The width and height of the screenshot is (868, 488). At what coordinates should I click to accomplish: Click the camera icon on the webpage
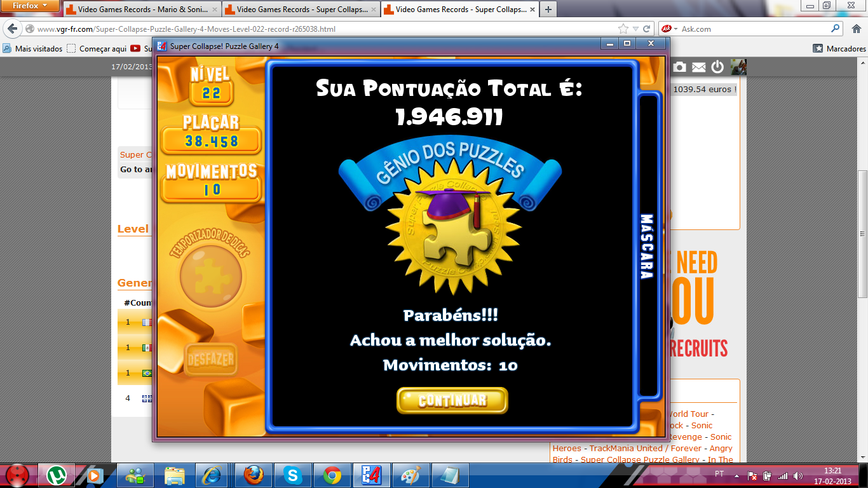coord(679,67)
